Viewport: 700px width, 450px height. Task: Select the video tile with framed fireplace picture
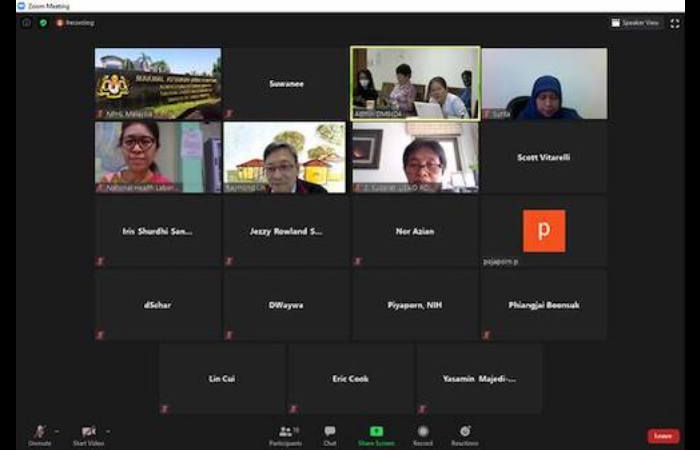point(415,157)
